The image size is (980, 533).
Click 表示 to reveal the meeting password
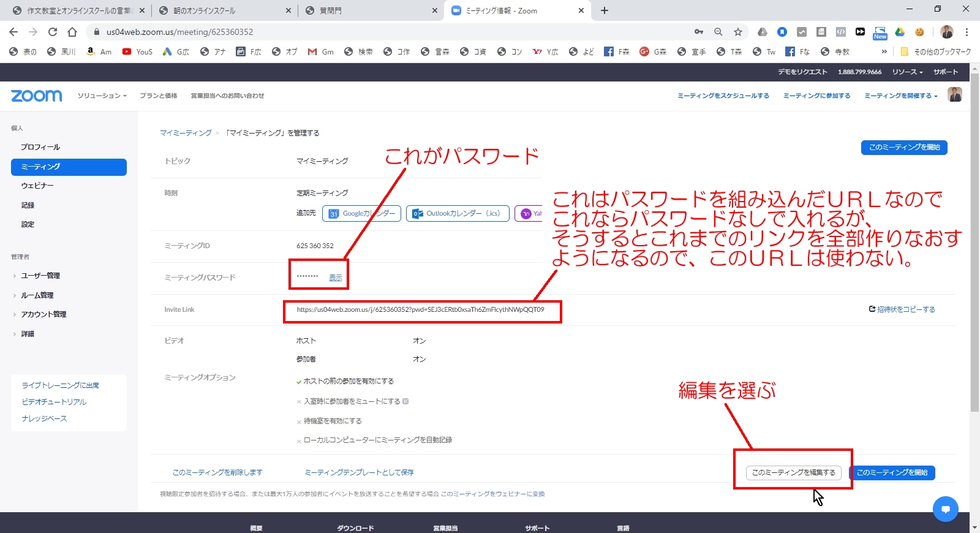pos(335,278)
